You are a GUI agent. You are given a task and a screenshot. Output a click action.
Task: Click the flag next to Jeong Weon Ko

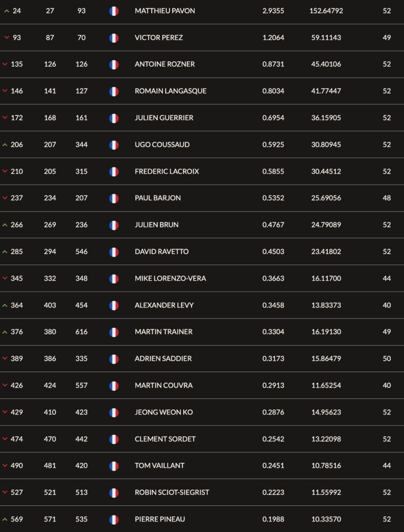[x=114, y=412]
